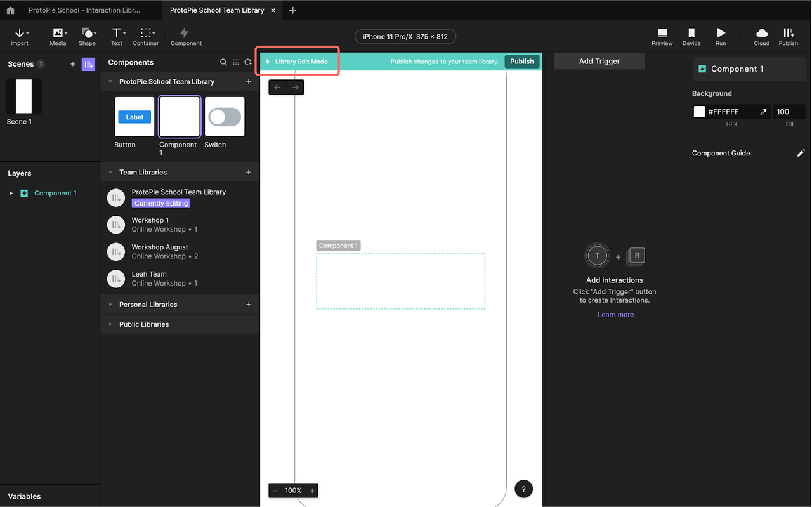Click the Library Edit Mode label

coord(301,62)
